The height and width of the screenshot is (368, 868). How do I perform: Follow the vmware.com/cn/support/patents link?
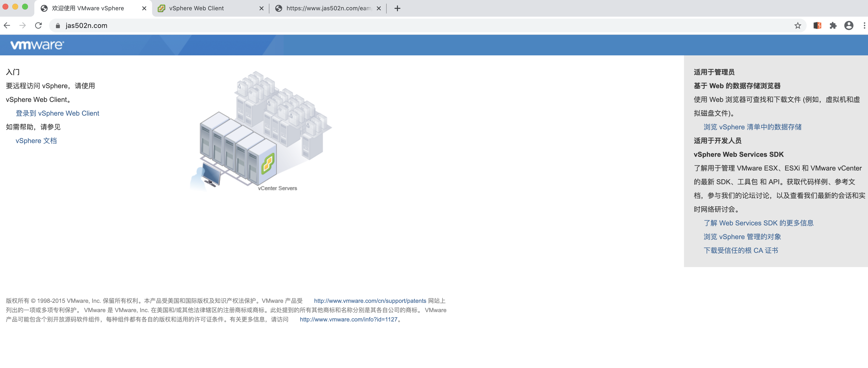(x=370, y=301)
